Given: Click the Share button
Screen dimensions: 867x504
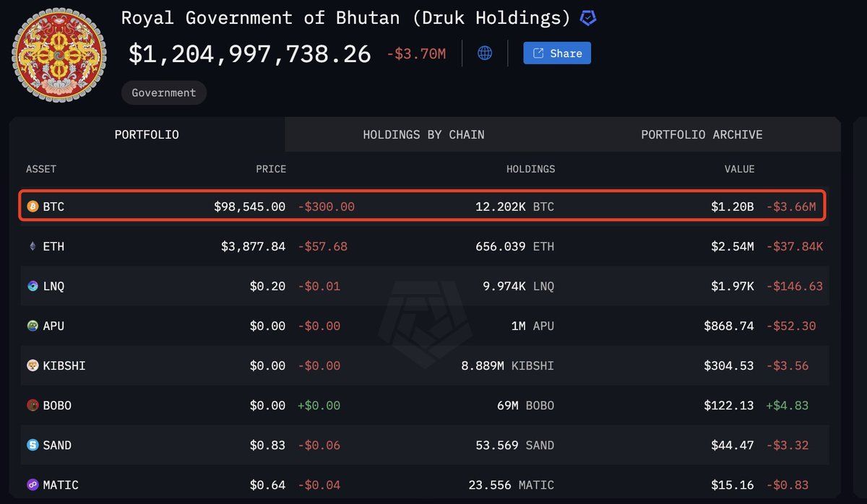Looking at the screenshot, I should [x=557, y=53].
